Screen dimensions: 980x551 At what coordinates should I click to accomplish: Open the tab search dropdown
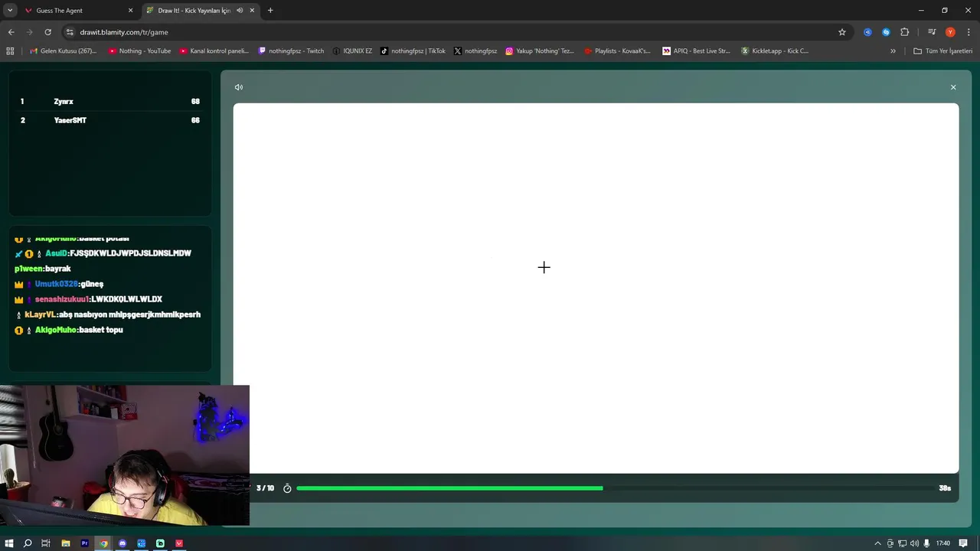coord(10,11)
